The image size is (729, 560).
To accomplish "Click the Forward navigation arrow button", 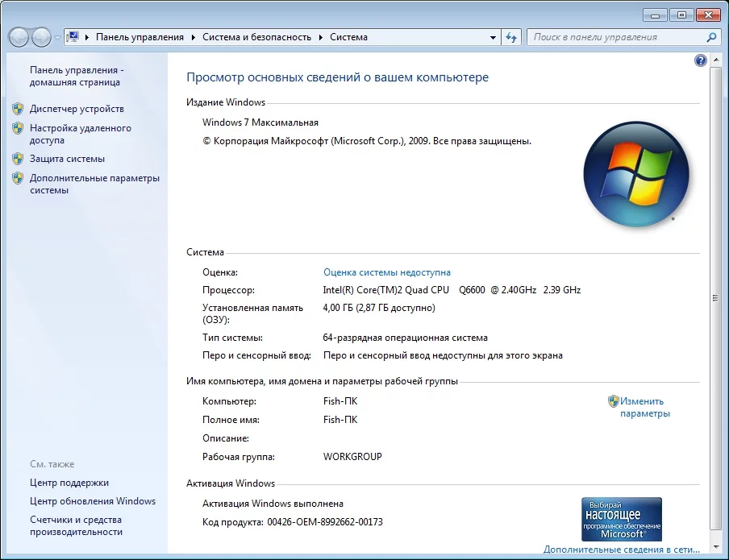I will click(41, 37).
